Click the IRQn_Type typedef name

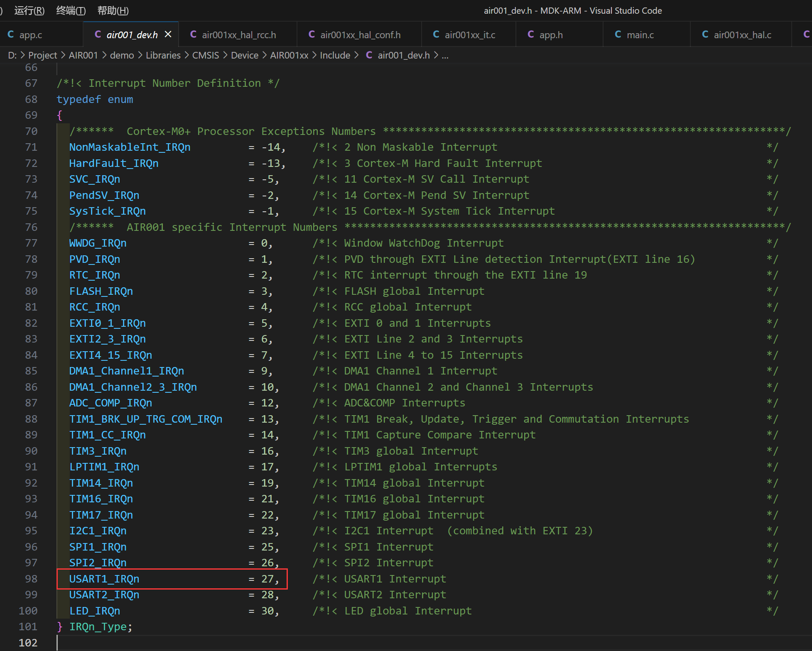click(x=98, y=627)
